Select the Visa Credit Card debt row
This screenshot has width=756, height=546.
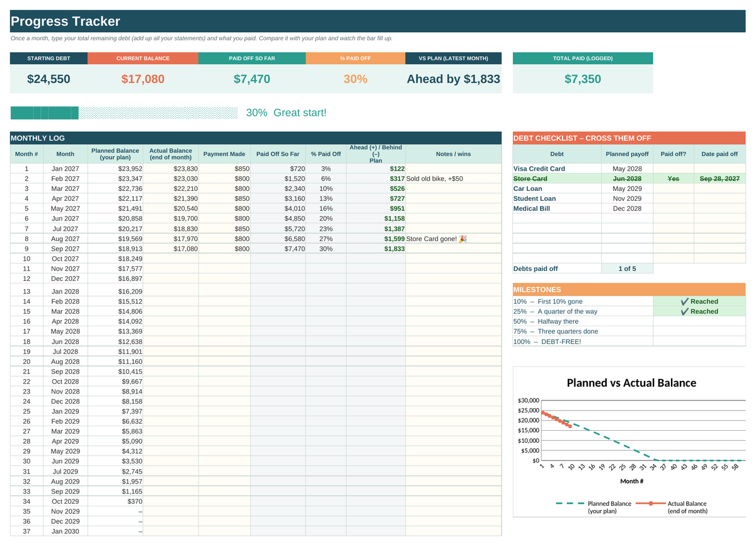629,169
